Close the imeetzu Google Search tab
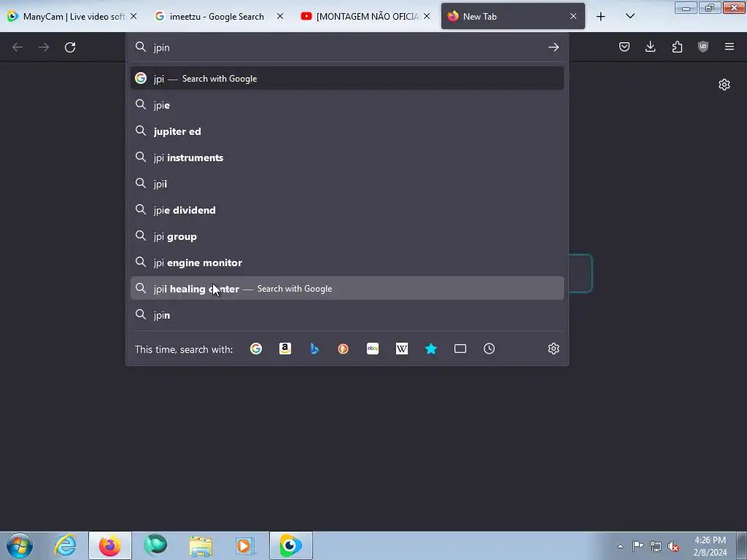Image resolution: width=747 pixels, height=560 pixels. [280, 16]
